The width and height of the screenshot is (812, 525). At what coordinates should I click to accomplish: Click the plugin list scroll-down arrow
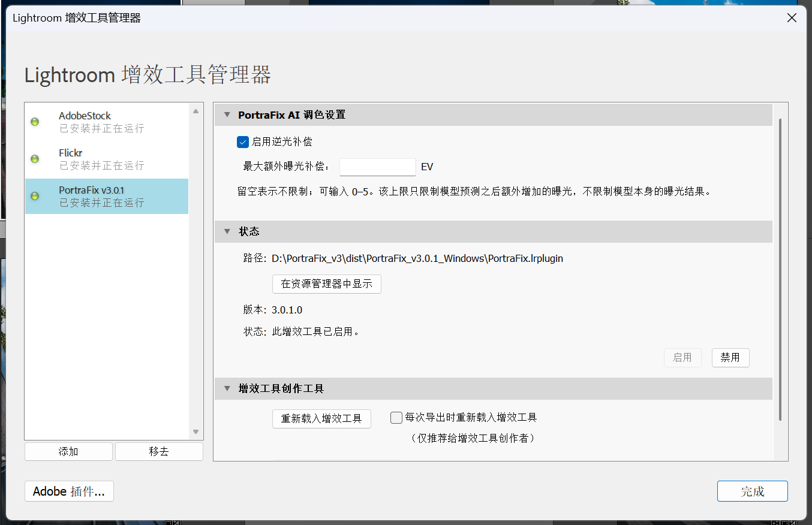pyautogui.click(x=196, y=432)
